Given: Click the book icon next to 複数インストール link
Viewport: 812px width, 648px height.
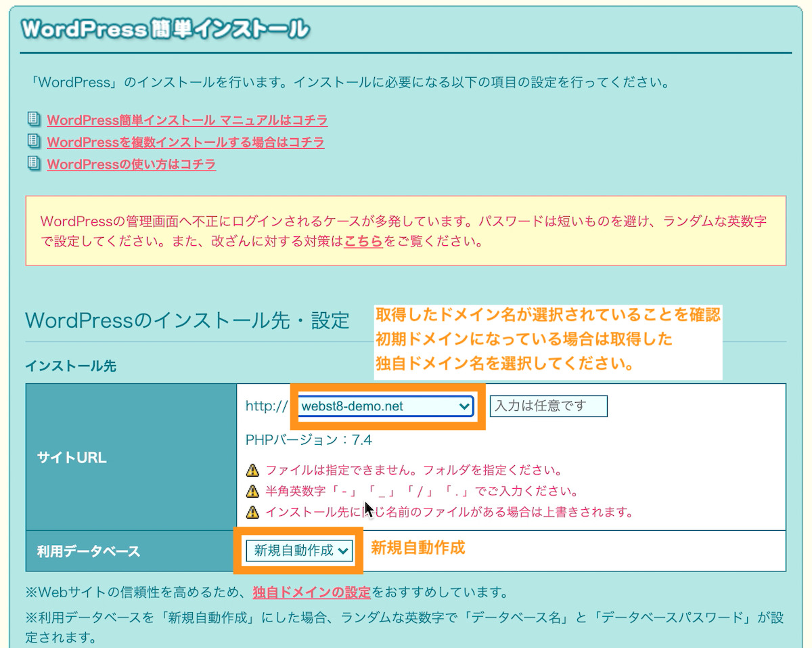Looking at the screenshot, I should tap(33, 142).
